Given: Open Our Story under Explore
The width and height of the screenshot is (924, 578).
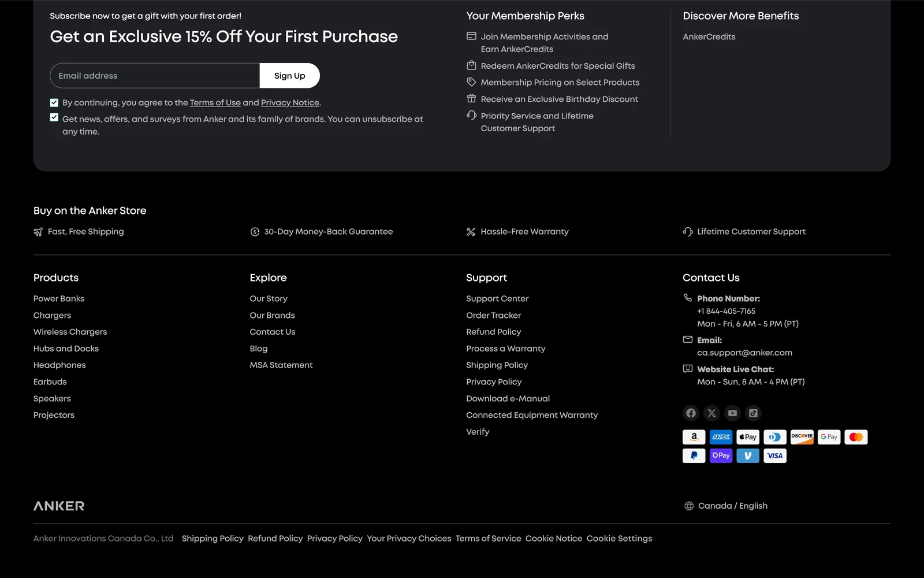Looking at the screenshot, I should coord(269,299).
